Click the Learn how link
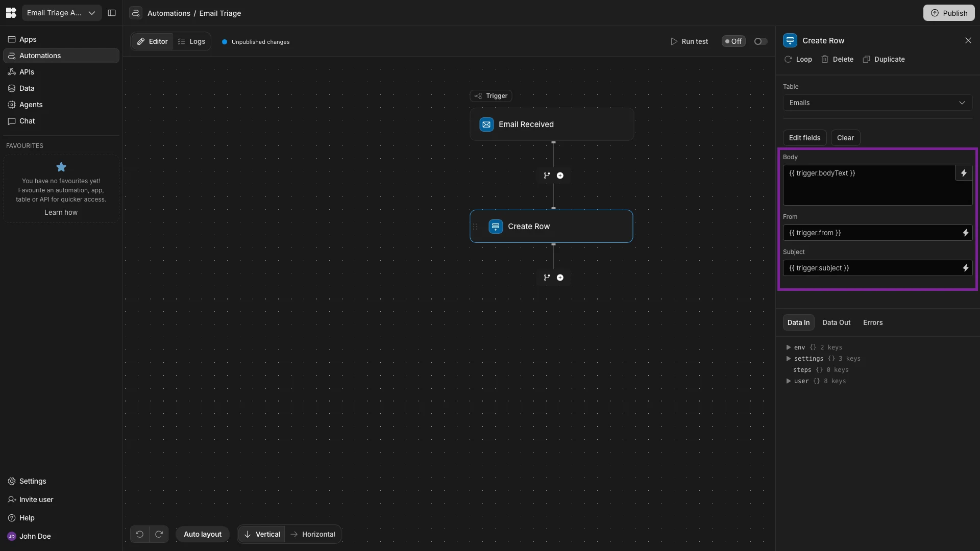Screen dimensions: 980x551 (x=61, y=212)
